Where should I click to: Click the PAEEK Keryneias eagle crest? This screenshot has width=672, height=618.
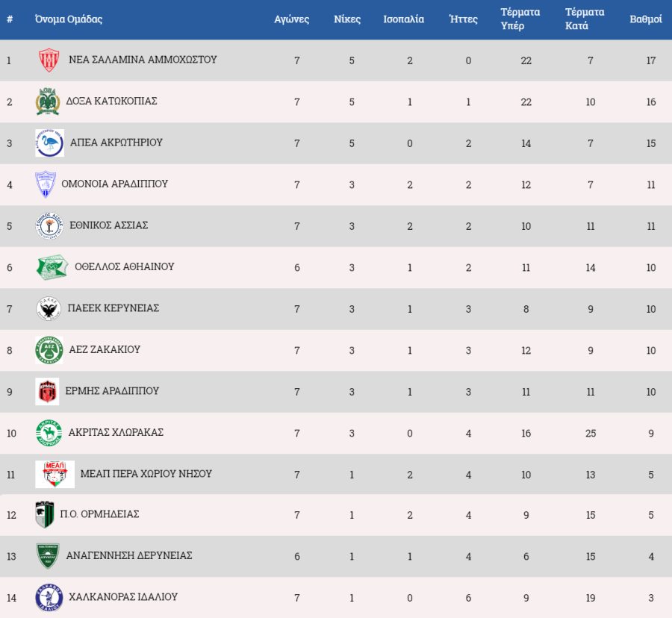49,309
